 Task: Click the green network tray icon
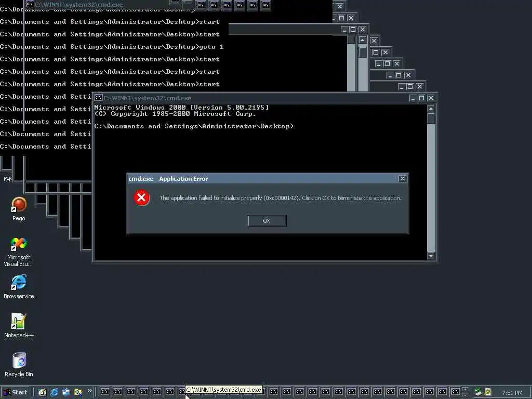478,392
